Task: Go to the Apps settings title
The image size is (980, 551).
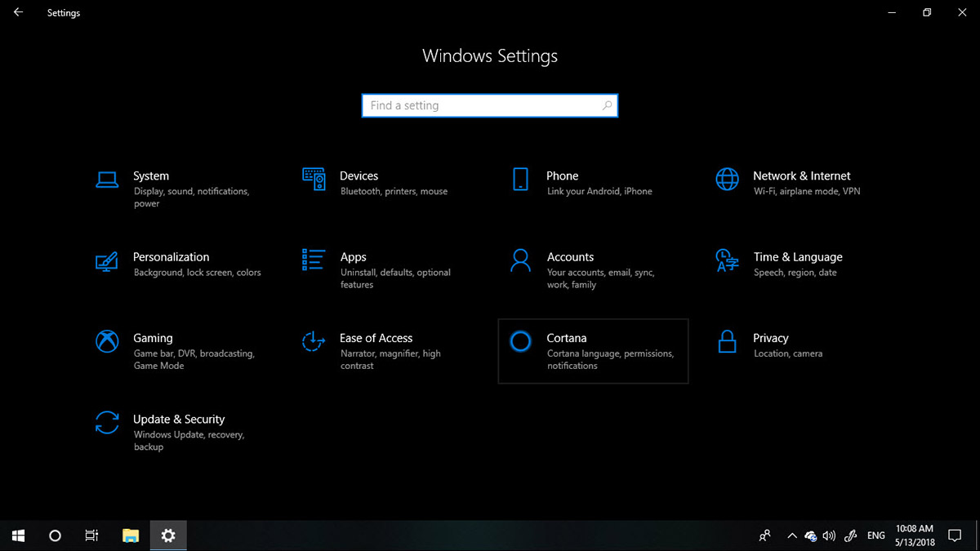Action: [354, 256]
